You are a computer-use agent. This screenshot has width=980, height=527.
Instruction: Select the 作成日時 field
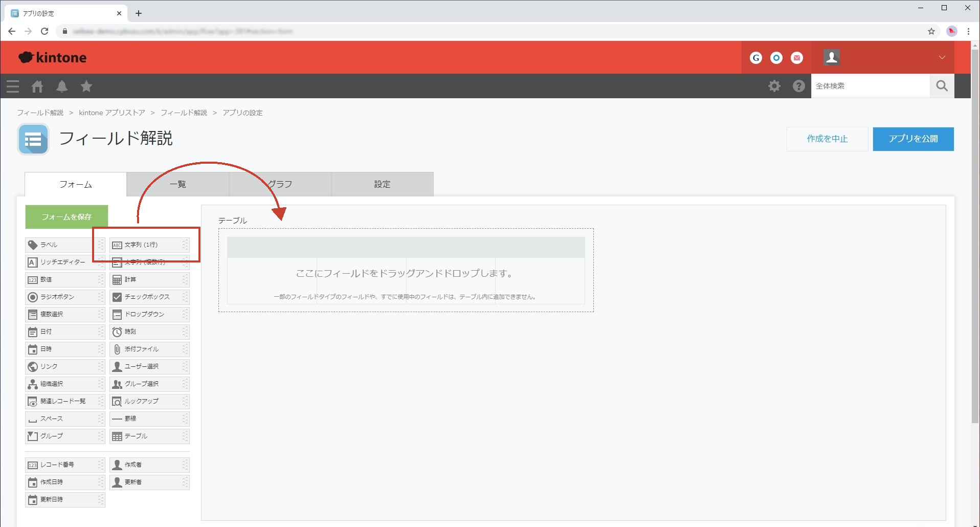coord(65,482)
